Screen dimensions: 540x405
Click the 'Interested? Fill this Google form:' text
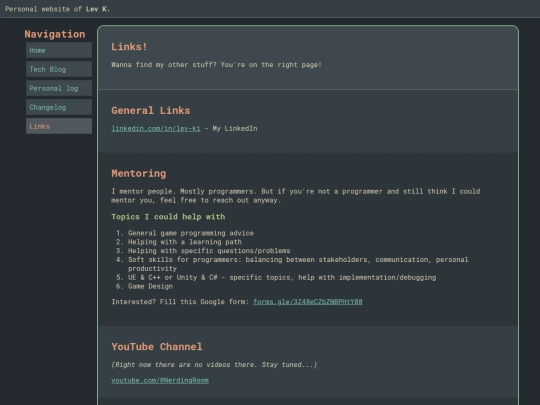coord(180,302)
